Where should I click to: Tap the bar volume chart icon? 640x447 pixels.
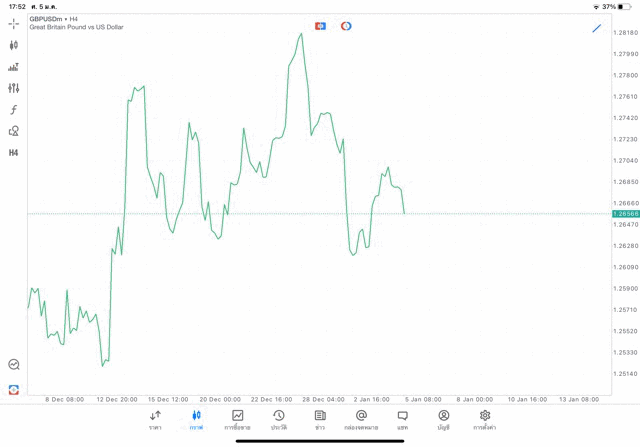(14, 67)
